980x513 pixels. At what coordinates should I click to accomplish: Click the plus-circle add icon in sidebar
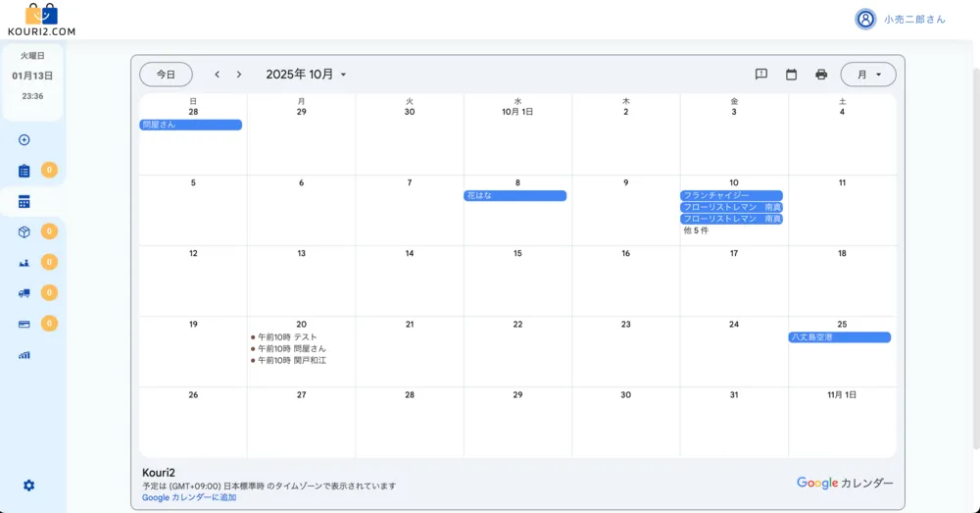(x=24, y=140)
